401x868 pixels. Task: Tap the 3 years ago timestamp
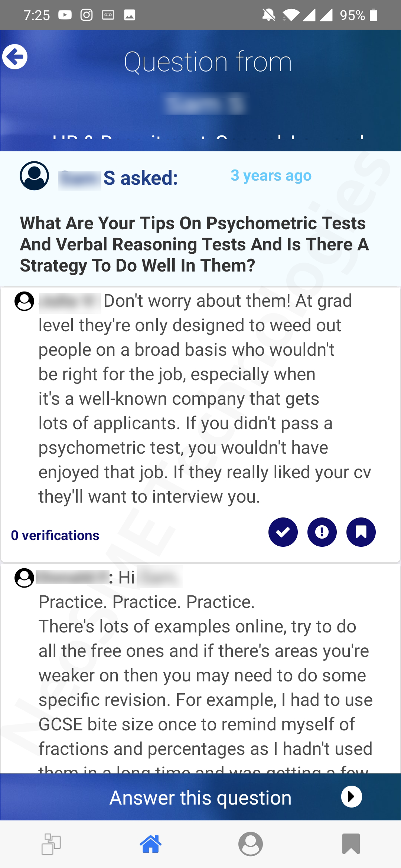[x=271, y=175]
